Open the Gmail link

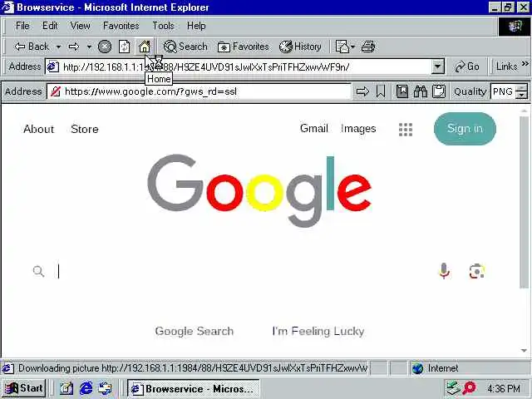[x=314, y=128]
